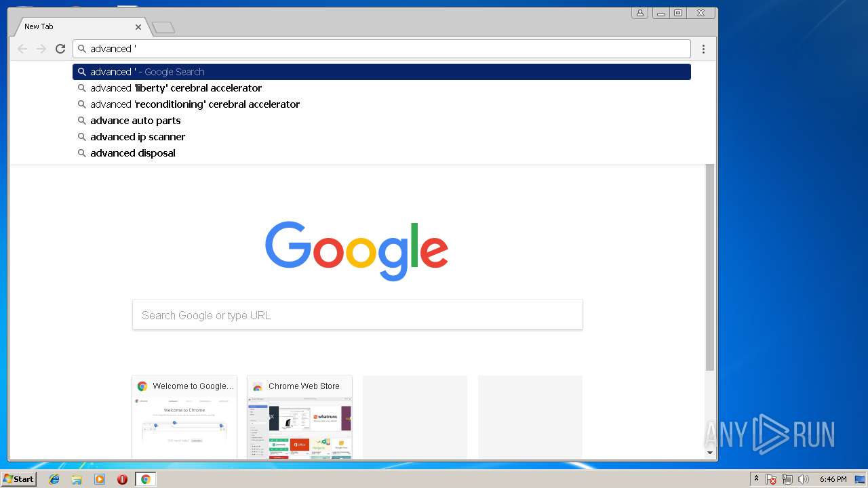Open the Windows Start menu
Viewport: 868px width, 488px height.
point(18,479)
